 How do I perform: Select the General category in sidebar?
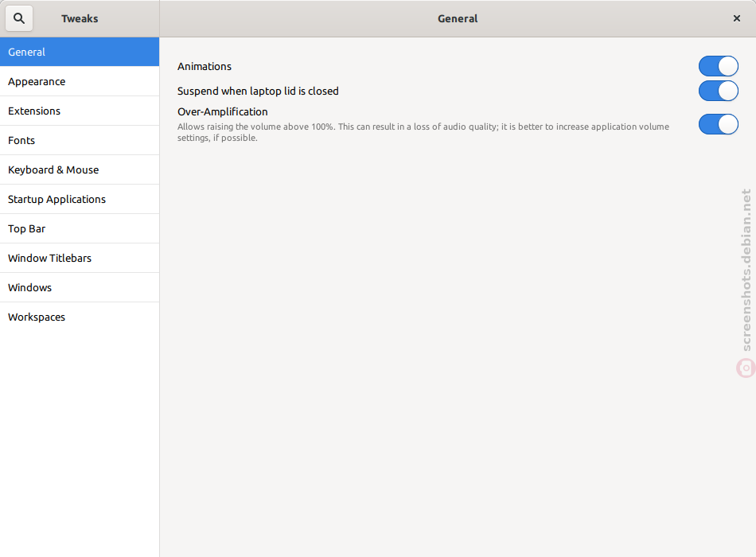tap(80, 52)
